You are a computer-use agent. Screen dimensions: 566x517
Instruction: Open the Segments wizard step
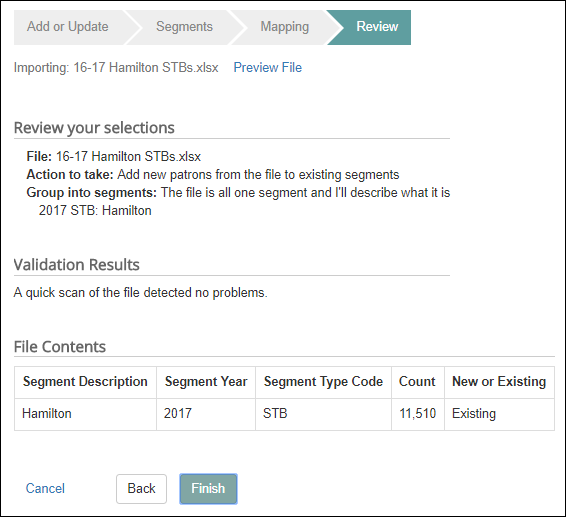[184, 27]
